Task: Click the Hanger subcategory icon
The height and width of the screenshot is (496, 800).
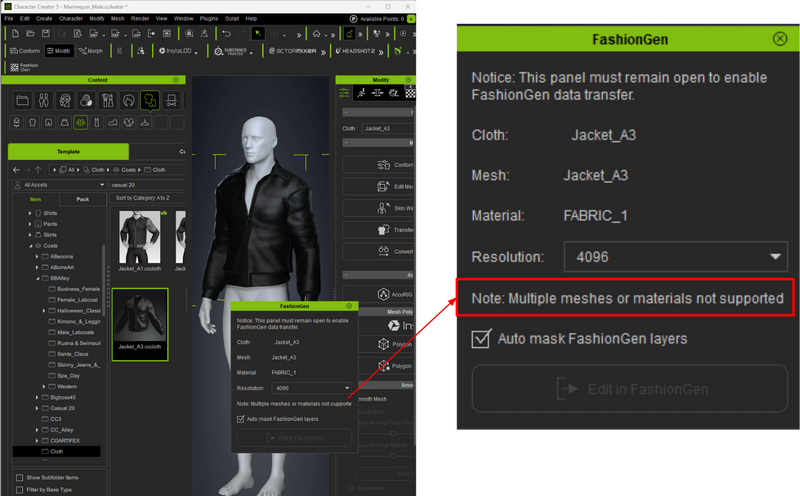Action: tap(145, 122)
